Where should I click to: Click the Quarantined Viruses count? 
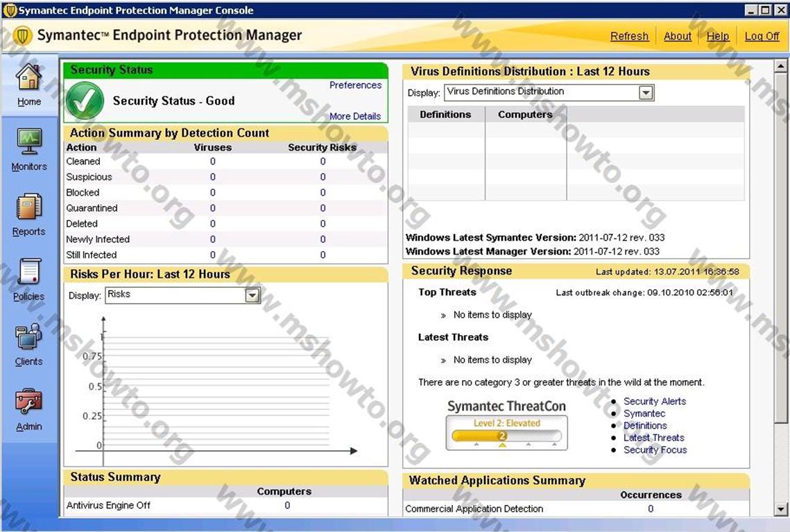pos(213,208)
